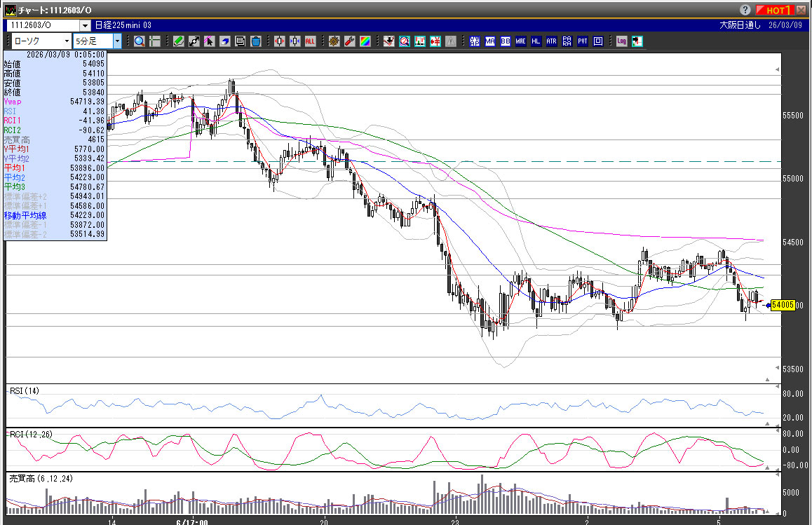The image size is (812, 525).
Task: Click the yellow 54005 current price marker
Action: coord(782,305)
